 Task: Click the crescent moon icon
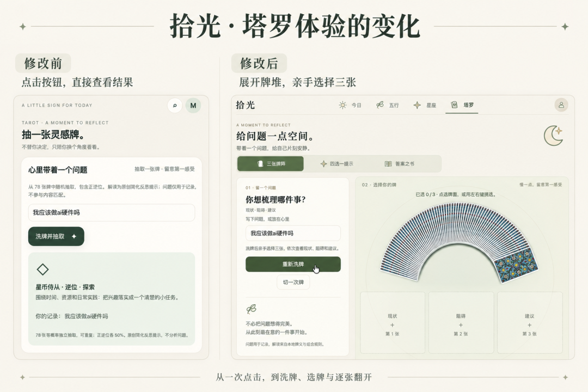554,136
